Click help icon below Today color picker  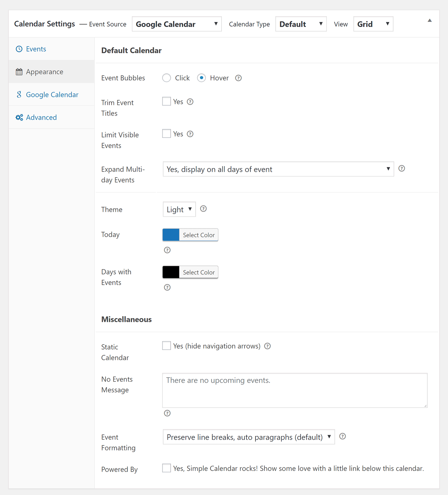[167, 250]
